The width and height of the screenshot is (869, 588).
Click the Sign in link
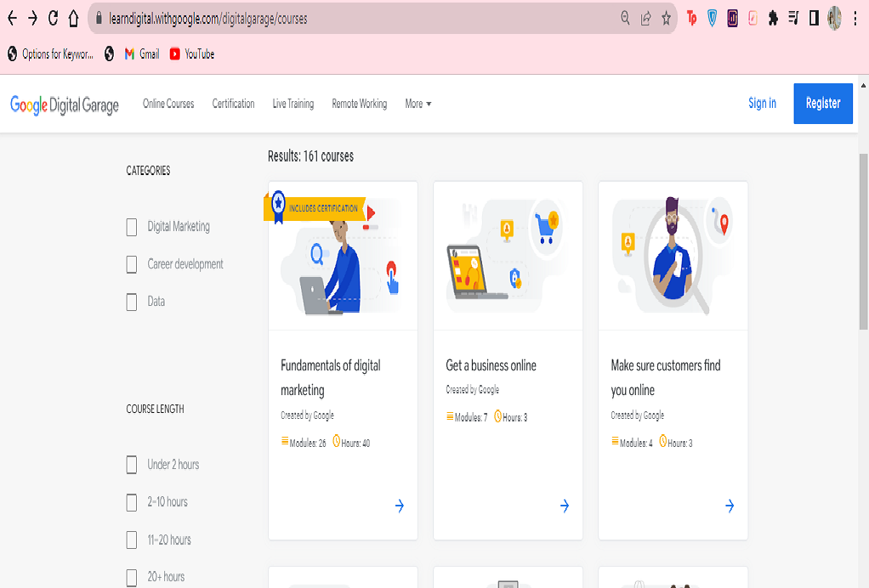[762, 103]
